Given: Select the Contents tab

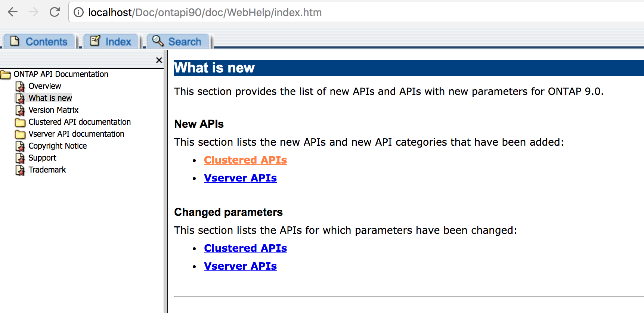Looking at the screenshot, I should coord(39,41).
